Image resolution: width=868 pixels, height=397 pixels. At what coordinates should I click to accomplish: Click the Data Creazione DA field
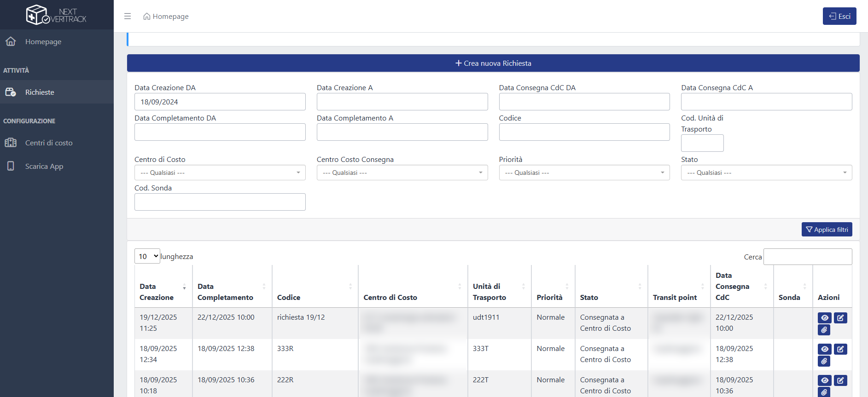[220, 102]
